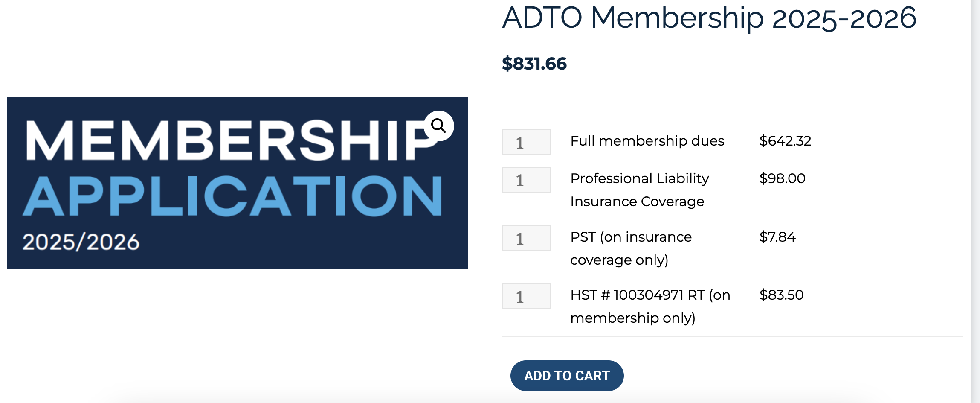The height and width of the screenshot is (403, 980).
Task: Click the "Full membership dues" label
Action: coord(647,141)
